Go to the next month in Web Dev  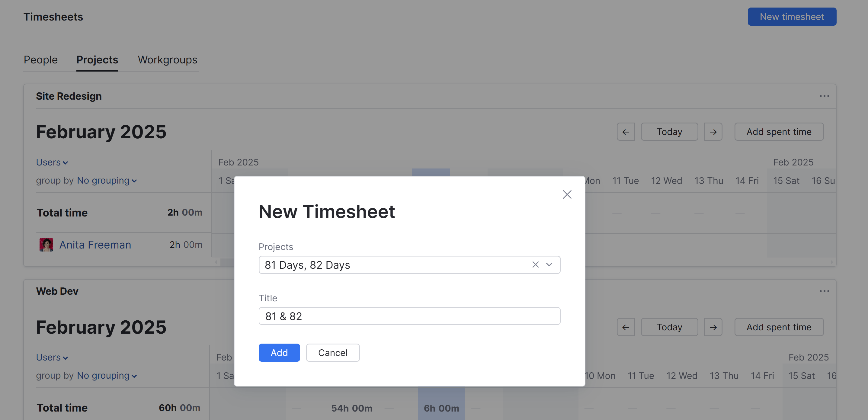(713, 327)
